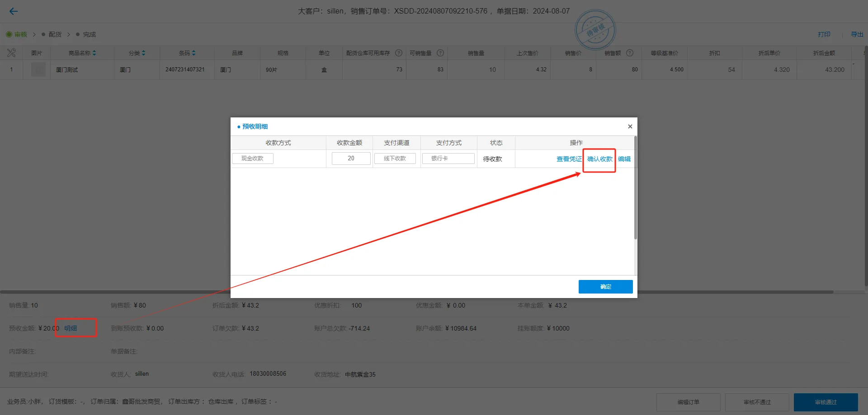Open the 银行卡 payment type dropdown
This screenshot has height=415, width=868.
pos(448,159)
